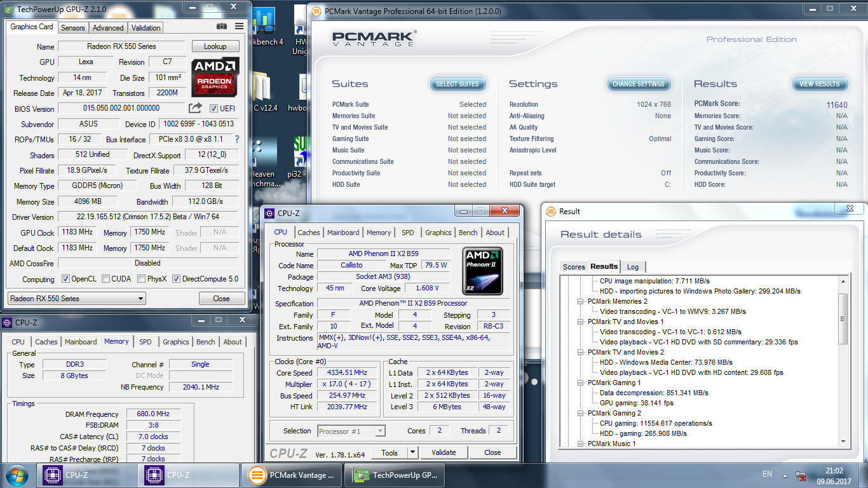This screenshot has height=488, width=868.
Task: Collapse the PCMark Music 1 node
Action: tap(580, 444)
